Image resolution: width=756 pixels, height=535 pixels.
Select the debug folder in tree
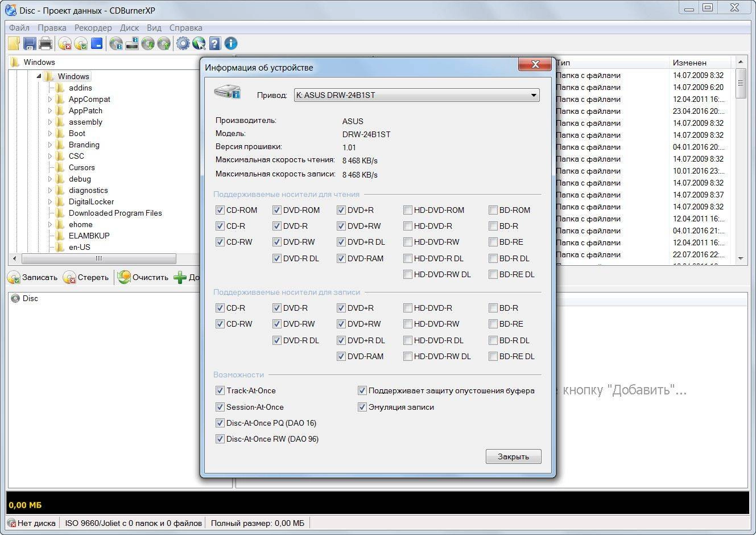[x=80, y=179]
